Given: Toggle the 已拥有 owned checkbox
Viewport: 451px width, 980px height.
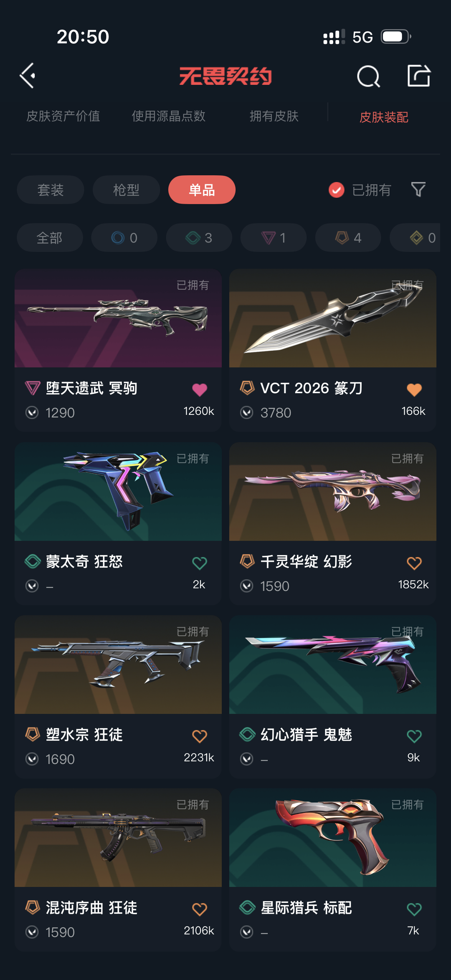Looking at the screenshot, I should [x=337, y=190].
